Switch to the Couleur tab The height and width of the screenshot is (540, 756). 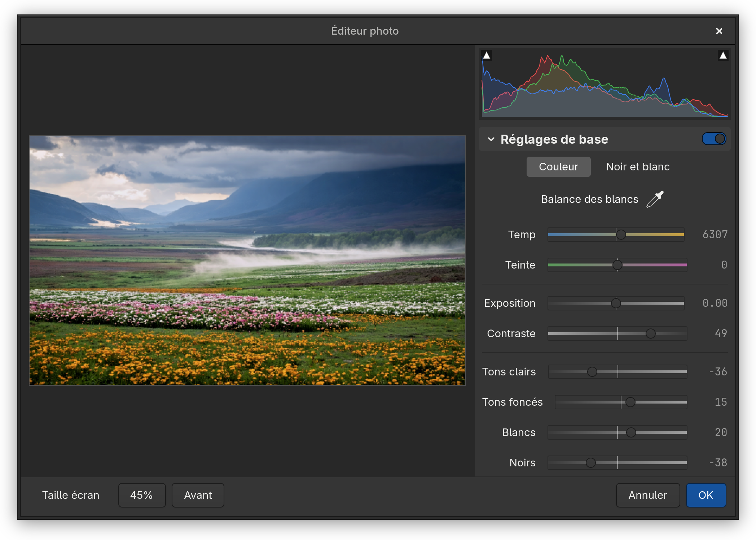click(558, 167)
